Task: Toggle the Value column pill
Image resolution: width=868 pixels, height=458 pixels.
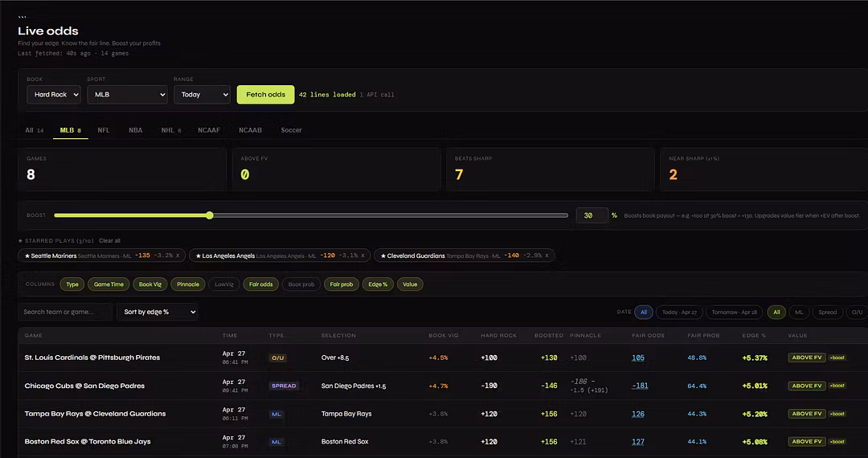Action: 410,284
